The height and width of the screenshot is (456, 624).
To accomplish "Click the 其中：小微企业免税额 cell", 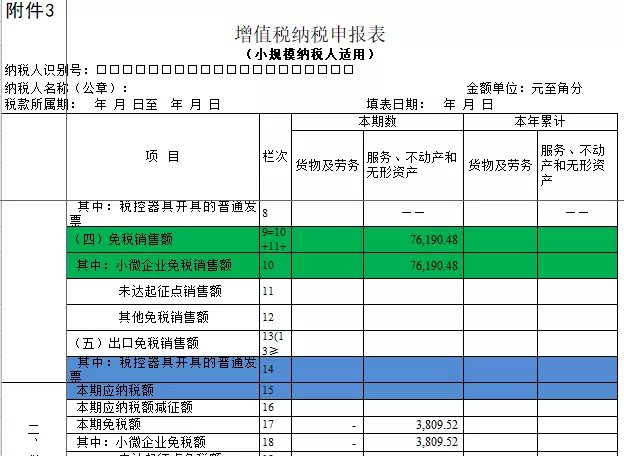I will click(163, 442).
